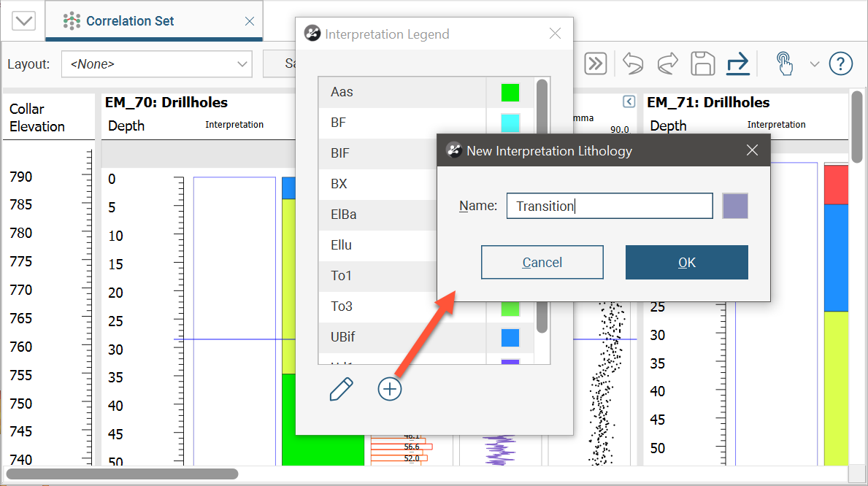Open dropdown arrow beside pointer tool

[815, 64]
